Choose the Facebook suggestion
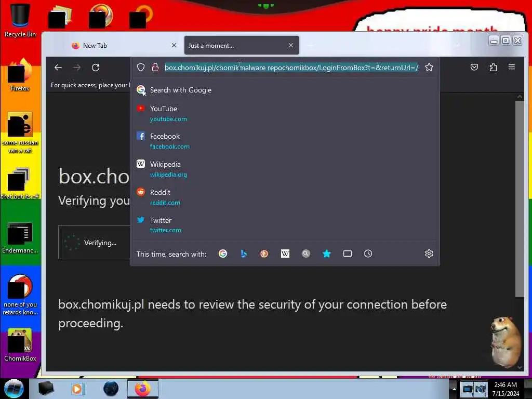This screenshot has width=532, height=399. pyautogui.click(x=285, y=141)
